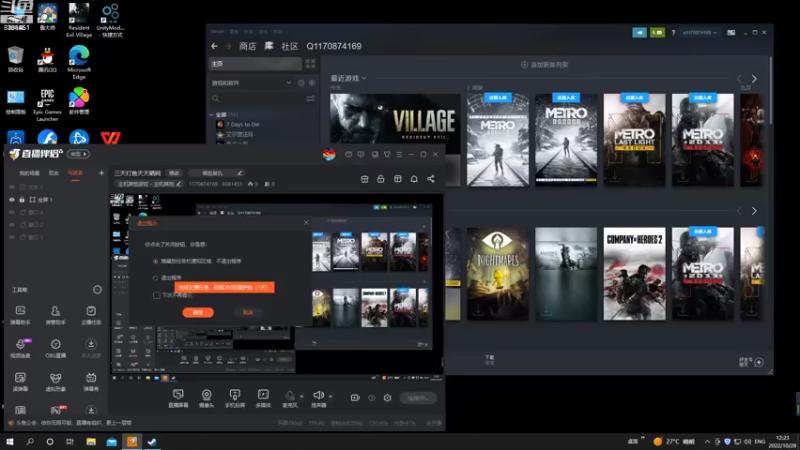
Task: Toggle lock on 全屏 1 layer
Action: click(x=22, y=199)
